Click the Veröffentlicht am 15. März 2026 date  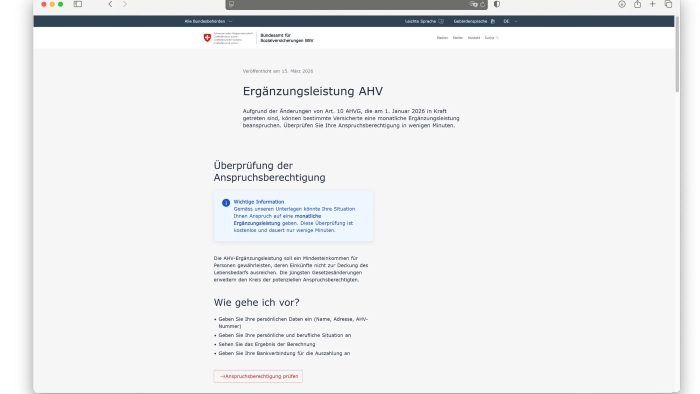278,71
